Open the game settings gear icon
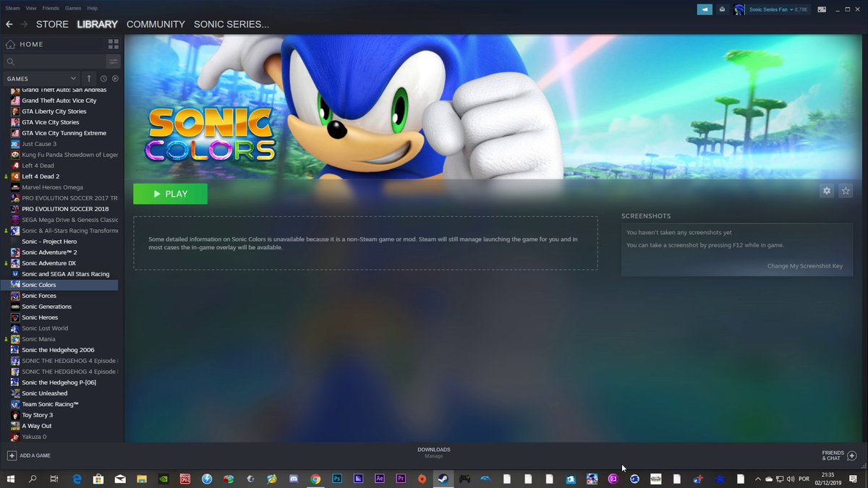Screen dimensions: 868x488 [827, 191]
